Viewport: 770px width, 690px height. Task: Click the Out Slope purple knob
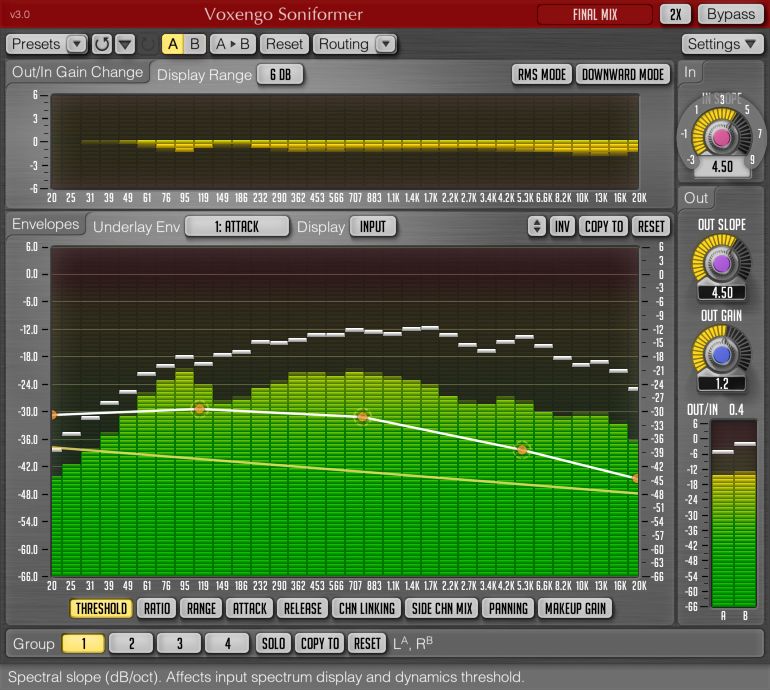(720, 262)
